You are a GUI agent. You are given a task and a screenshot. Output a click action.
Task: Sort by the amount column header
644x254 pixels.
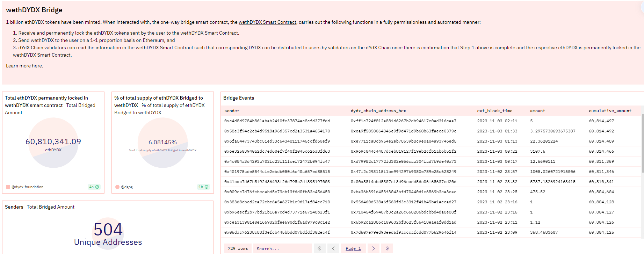(x=537, y=111)
